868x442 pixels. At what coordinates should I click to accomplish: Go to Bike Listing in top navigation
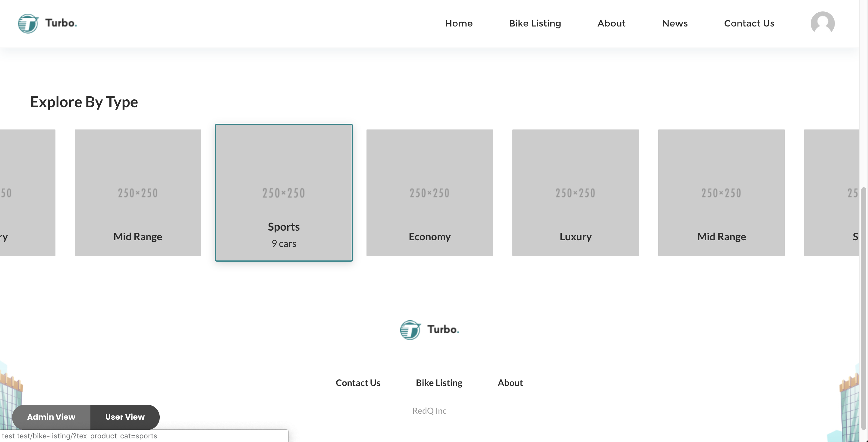click(535, 23)
